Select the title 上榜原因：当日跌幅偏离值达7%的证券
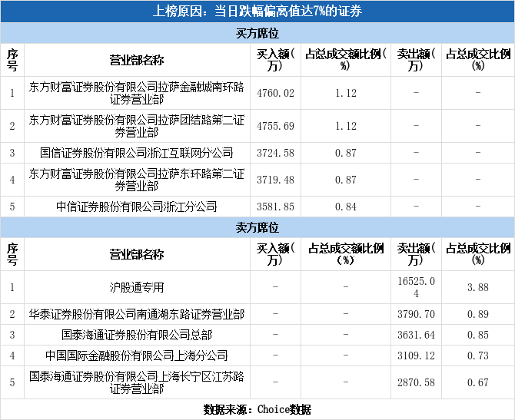 (257, 12)
